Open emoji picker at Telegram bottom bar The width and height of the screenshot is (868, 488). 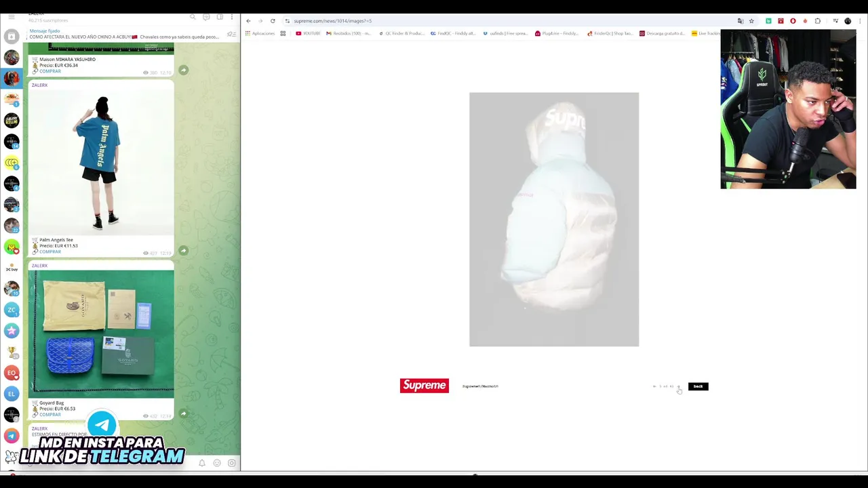point(217,463)
